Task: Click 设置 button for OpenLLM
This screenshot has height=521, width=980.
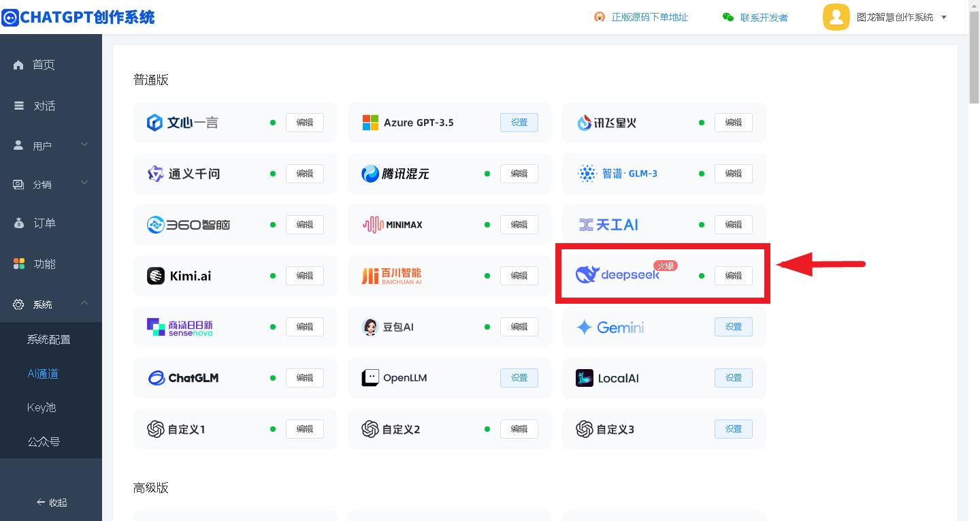Action: (519, 378)
